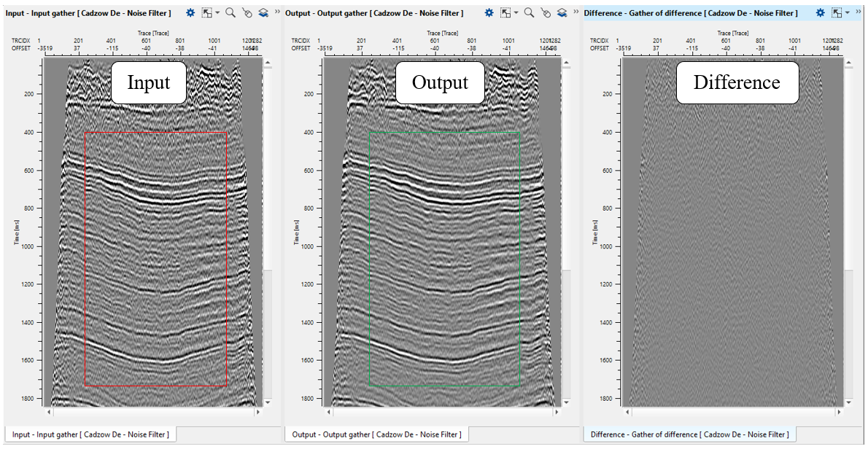
Task: Show more toolbar items in Difference panel
Action: [x=858, y=12]
